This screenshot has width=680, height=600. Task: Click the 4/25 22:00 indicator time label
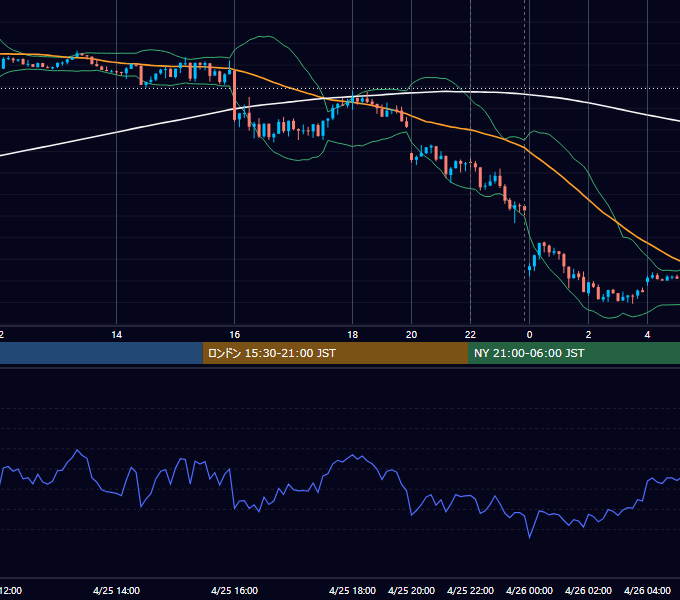[x=471, y=591]
